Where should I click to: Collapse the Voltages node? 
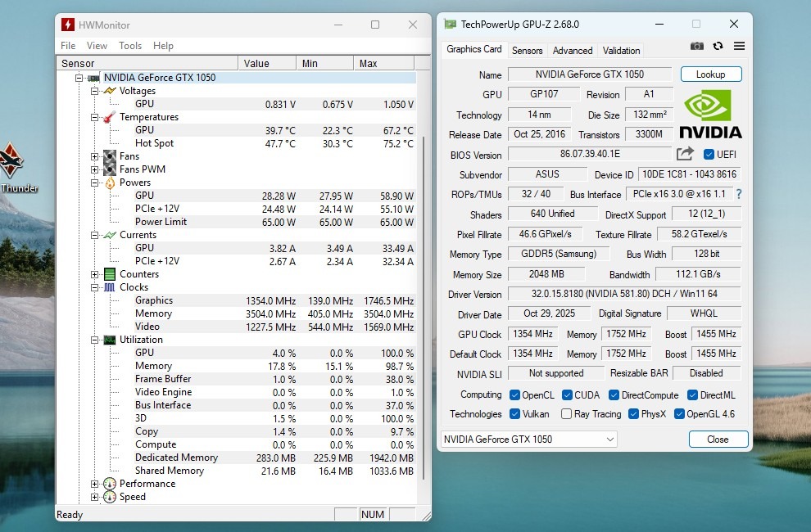tap(94, 91)
